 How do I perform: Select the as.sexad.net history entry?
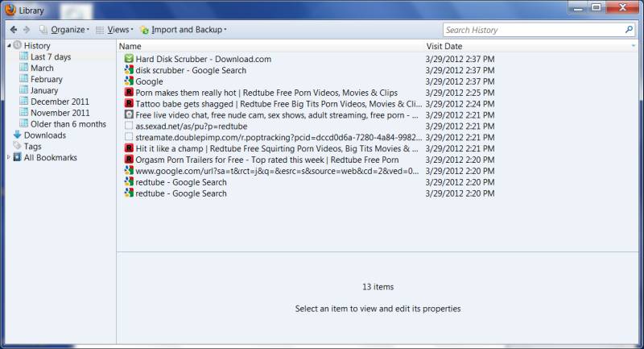pyautogui.click(x=192, y=127)
